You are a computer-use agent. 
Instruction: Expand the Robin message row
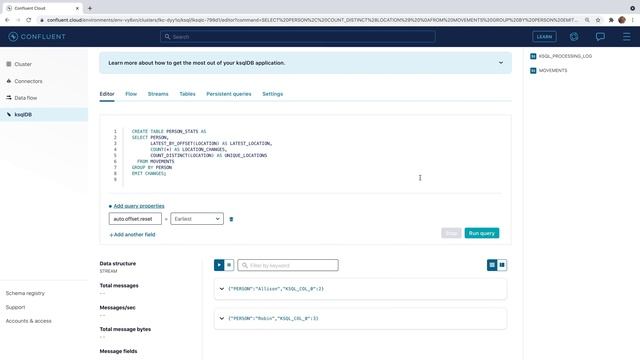pos(222,318)
